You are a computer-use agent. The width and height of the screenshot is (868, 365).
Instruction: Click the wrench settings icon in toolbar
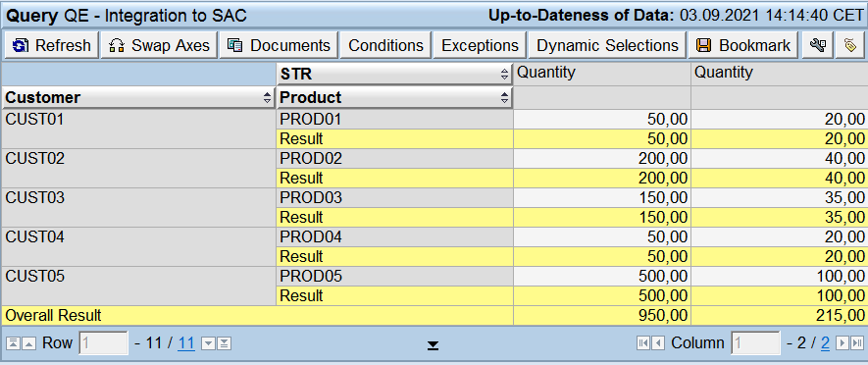coord(817,45)
